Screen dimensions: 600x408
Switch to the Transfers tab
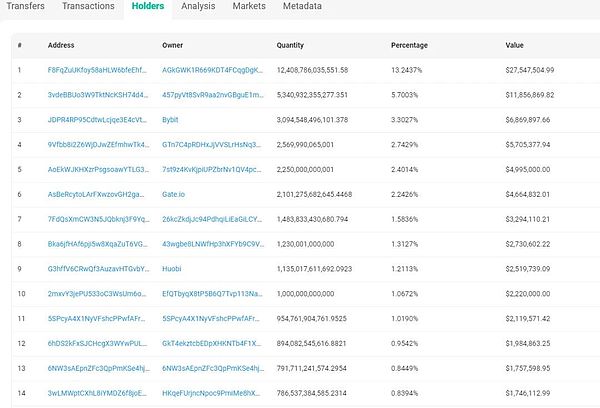26,6
